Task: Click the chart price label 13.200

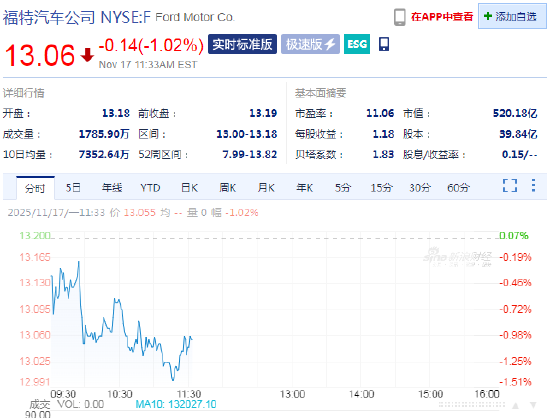Action: coord(35,235)
